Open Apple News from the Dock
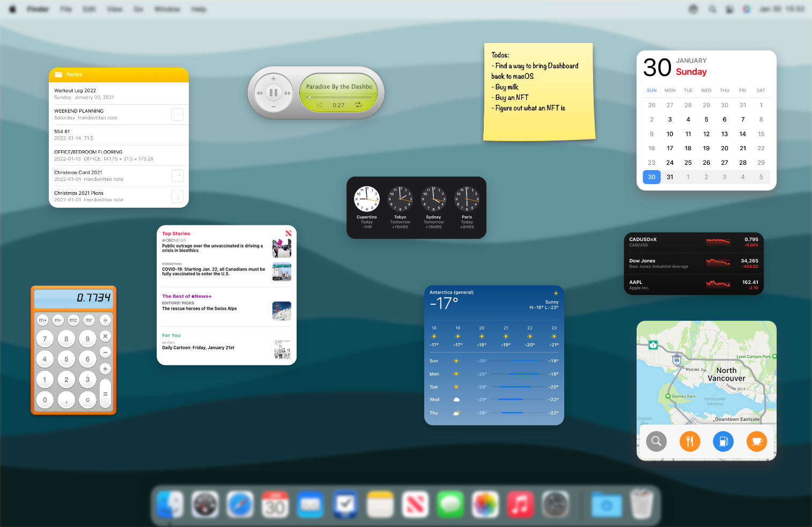The width and height of the screenshot is (812, 527). tap(415, 504)
